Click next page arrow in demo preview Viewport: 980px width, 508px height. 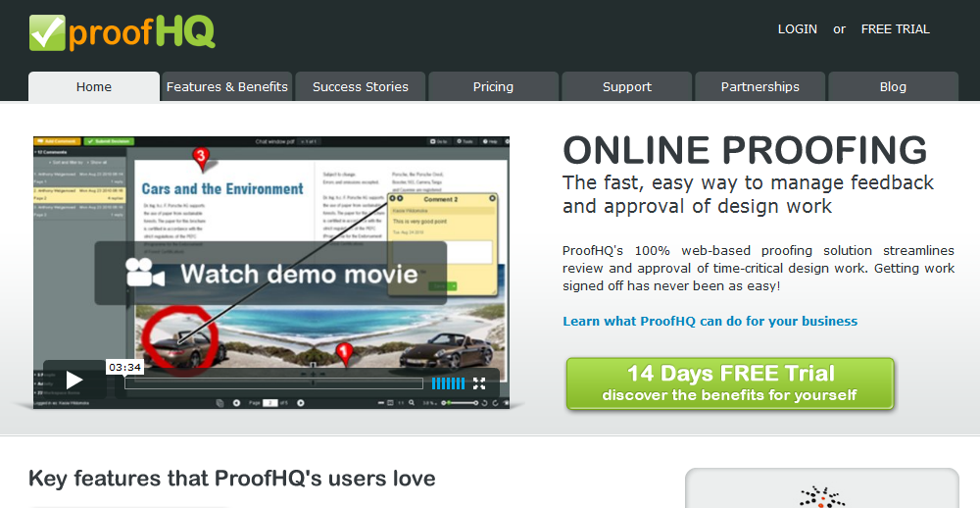301,403
